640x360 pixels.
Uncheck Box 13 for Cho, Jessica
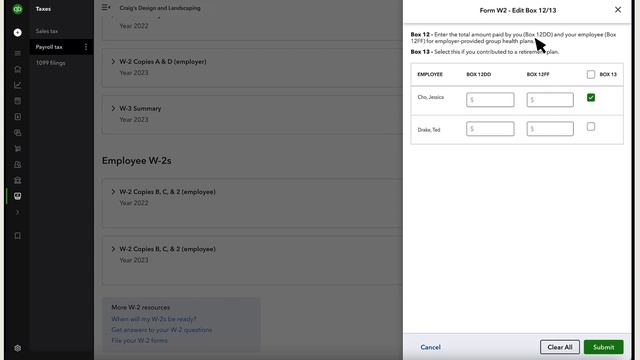[591, 98]
